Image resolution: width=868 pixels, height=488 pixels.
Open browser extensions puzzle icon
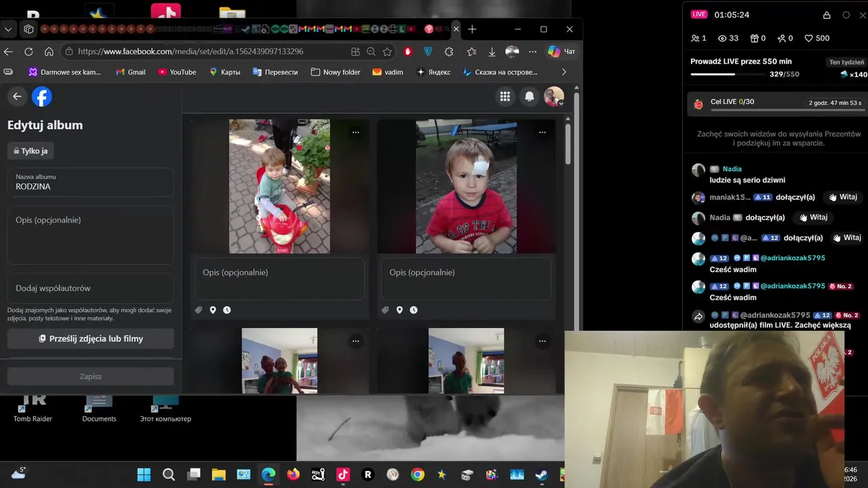(449, 52)
